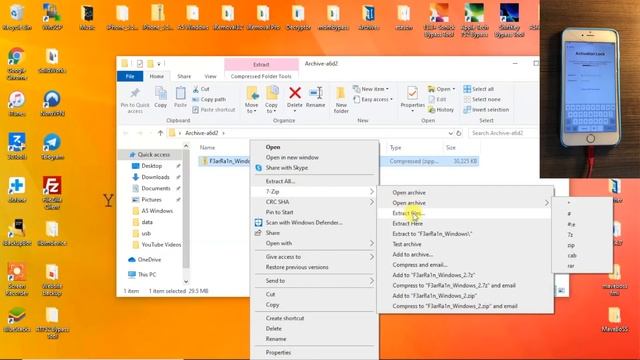Open the Quick Access Toolbar customize arrow
This screenshot has width=640, height=360.
(x=159, y=64)
